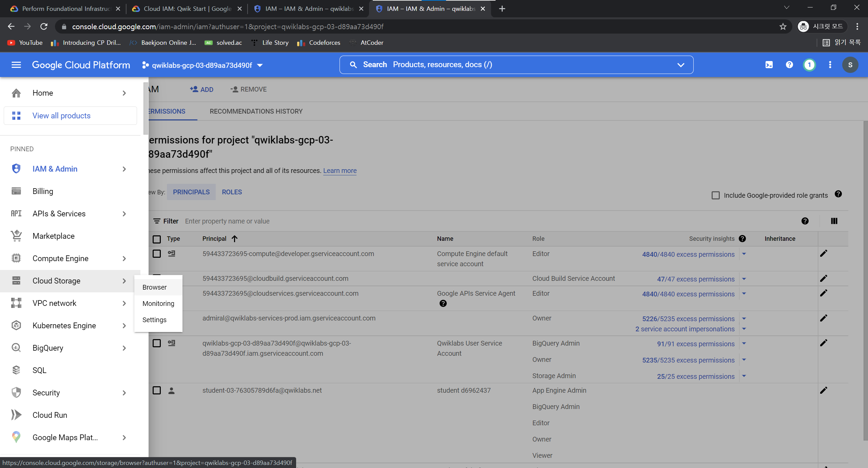Expand the 47/47 excess permissions dropdown arrow
Screen dimensions: 868x468
pos(744,279)
